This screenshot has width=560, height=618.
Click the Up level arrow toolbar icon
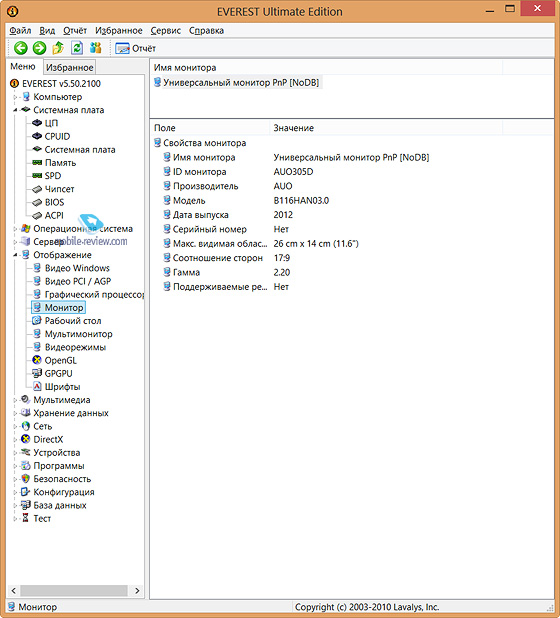click(58, 48)
